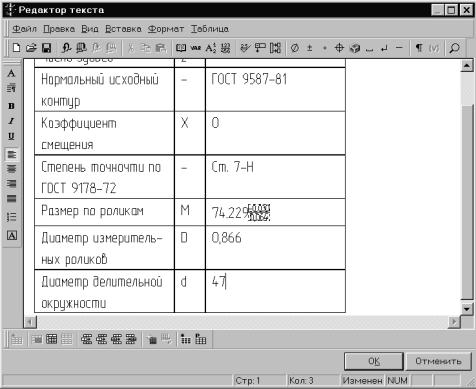Click the Отменить button
The height and width of the screenshot is (389, 476).
point(438,361)
